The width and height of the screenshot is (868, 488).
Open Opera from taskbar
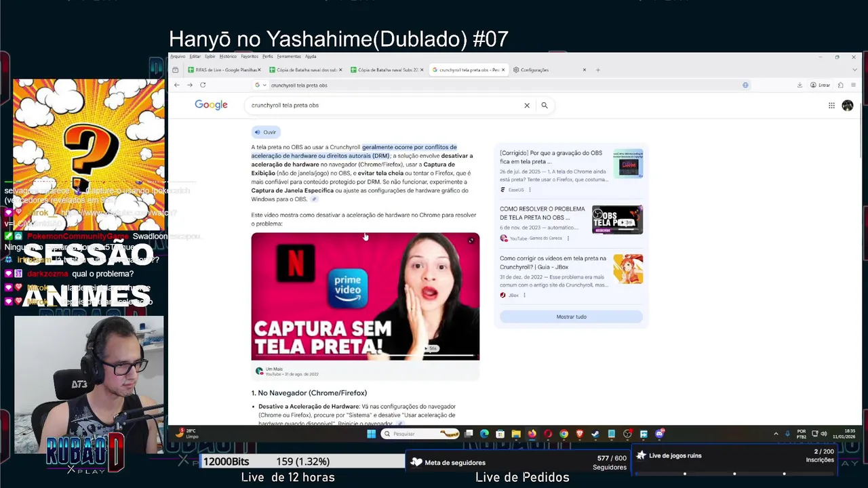click(548, 434)
